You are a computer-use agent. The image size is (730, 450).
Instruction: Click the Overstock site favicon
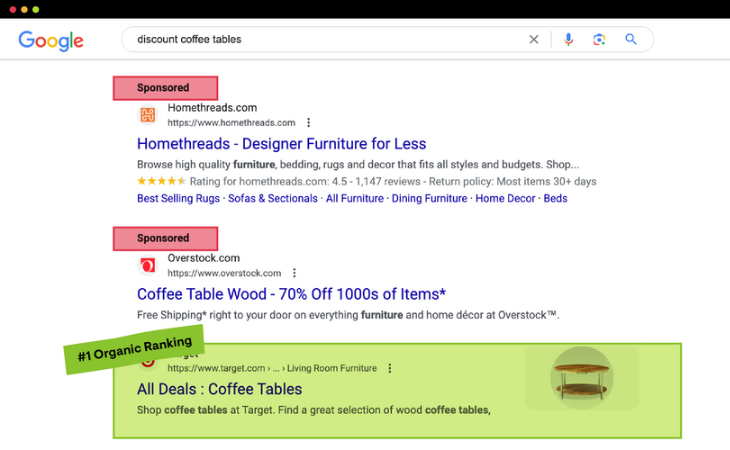[x=148, y=265]
